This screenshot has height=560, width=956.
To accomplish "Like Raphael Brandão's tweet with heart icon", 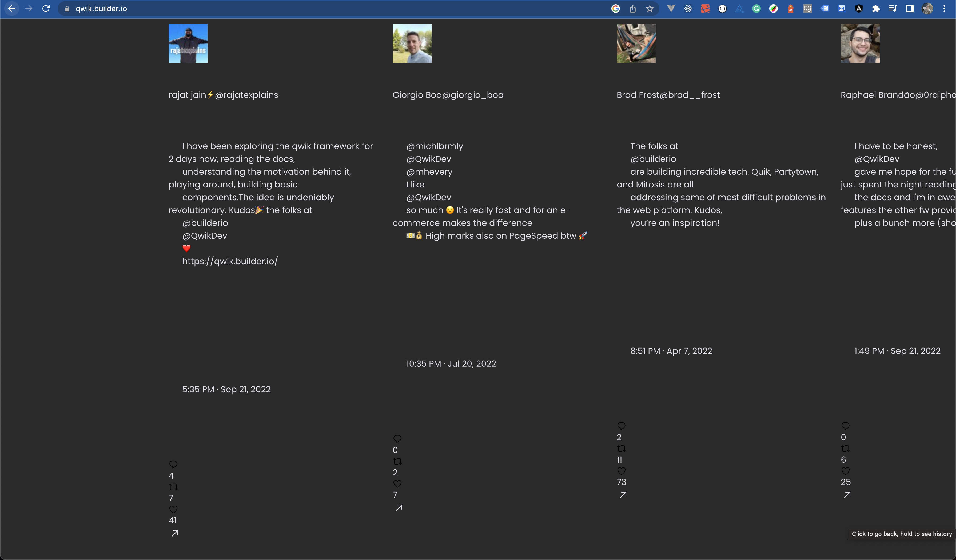I will click(845, 471).
